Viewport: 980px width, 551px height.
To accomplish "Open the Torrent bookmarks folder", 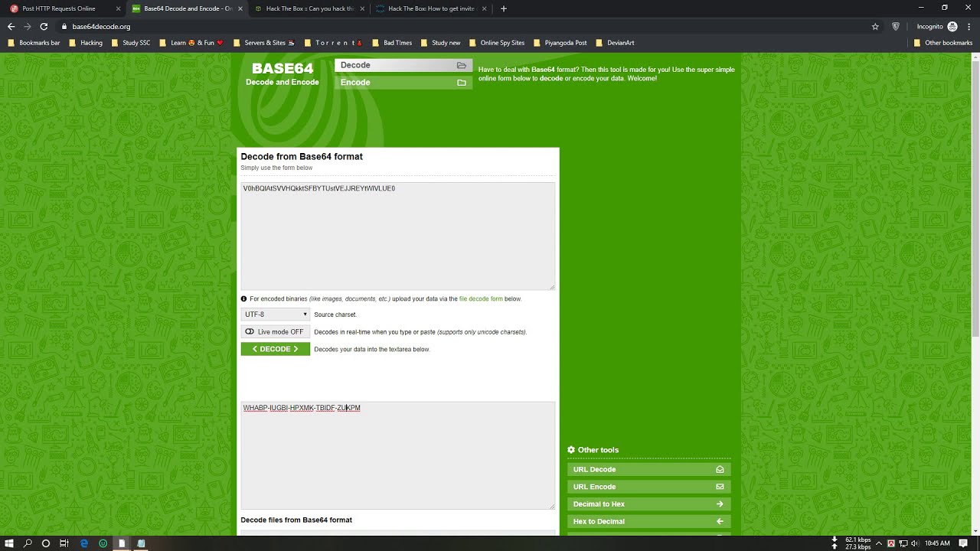I will (x=333, y=43).
